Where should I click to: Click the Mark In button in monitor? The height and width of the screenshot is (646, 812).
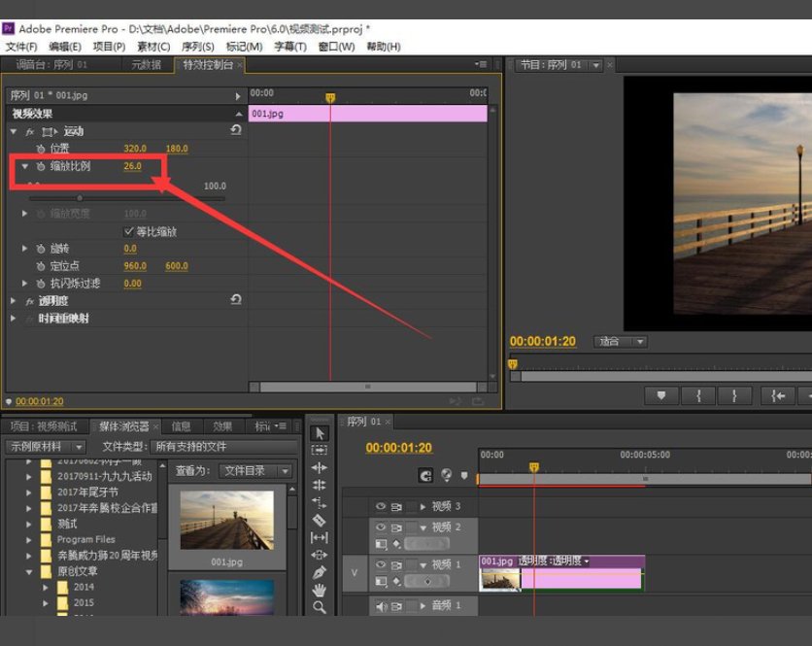[697, 395]
